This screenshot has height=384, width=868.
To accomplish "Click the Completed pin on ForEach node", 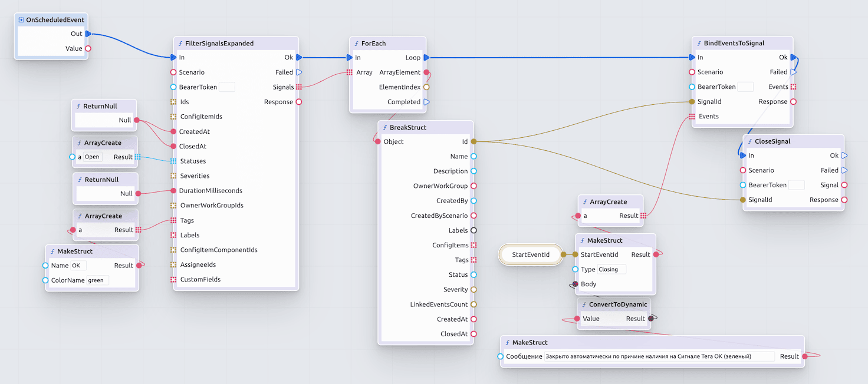I will (x=426, y=102).
